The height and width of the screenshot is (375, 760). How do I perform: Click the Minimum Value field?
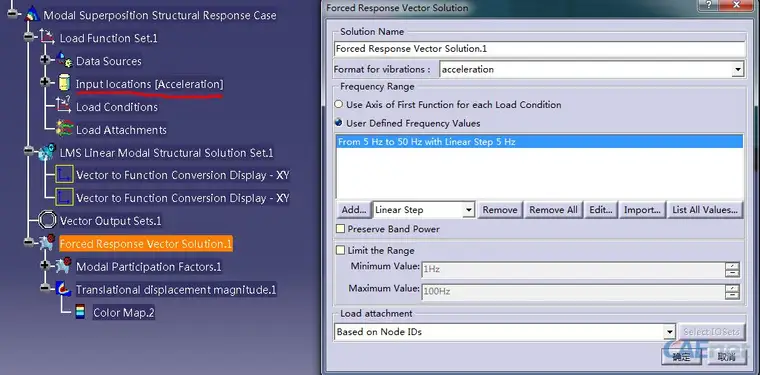[573, 269]
